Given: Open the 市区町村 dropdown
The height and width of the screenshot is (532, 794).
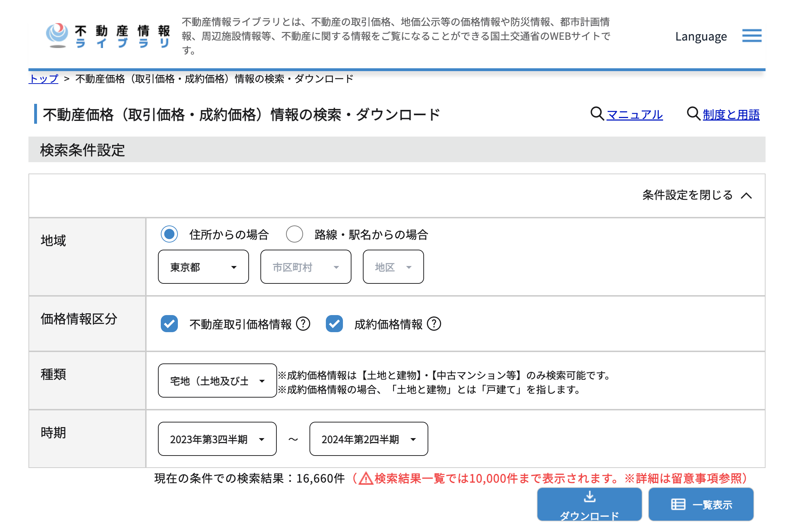Looking at the screenshot, I should coord(306,267).
